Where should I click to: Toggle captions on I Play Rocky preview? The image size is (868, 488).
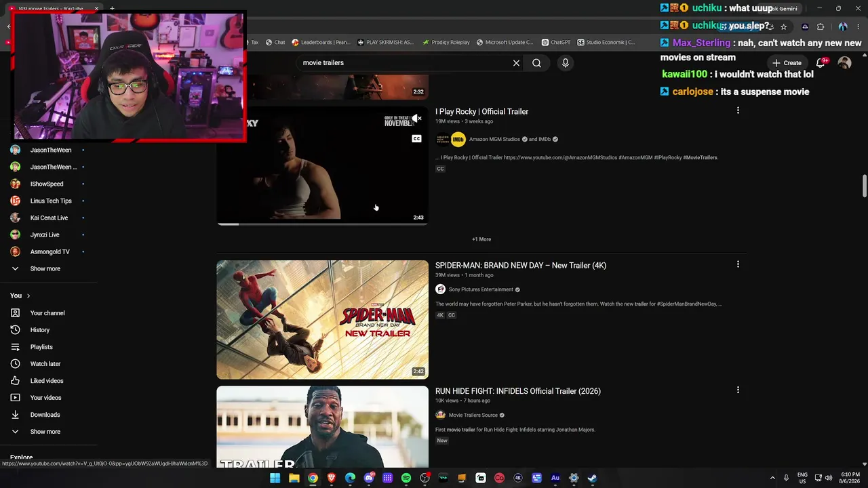tap(417, 139)
